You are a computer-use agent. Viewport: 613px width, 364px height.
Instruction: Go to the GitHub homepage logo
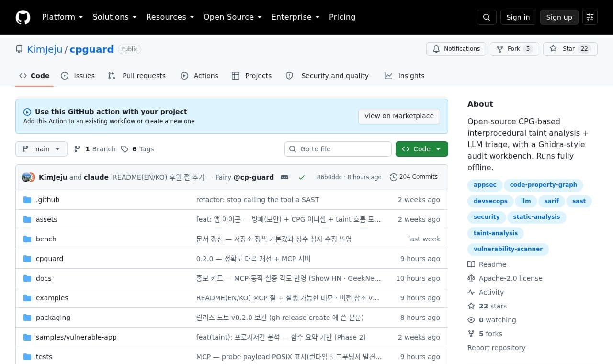click(23, 17)
